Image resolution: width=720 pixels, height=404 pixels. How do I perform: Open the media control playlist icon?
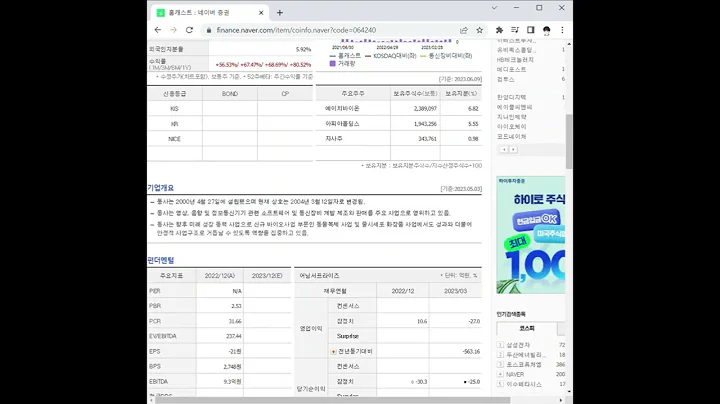pos(515,30)
